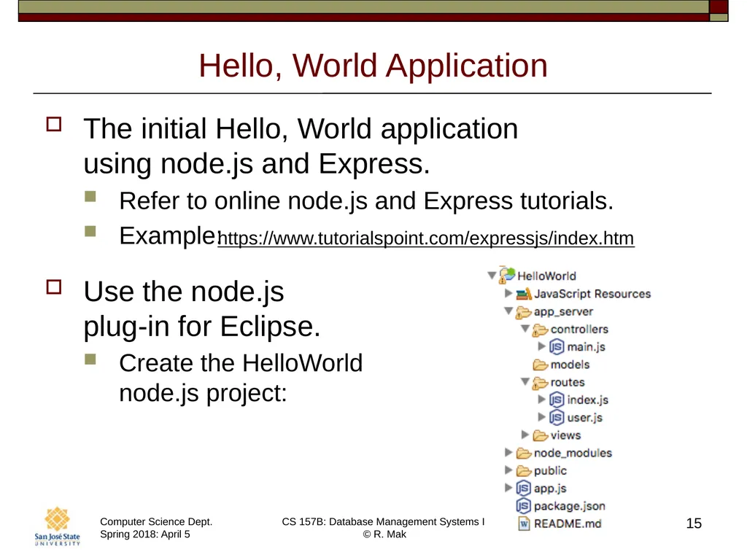Click 'Refer to online node.js and Express tutorials.'

[x=366, y=201]
